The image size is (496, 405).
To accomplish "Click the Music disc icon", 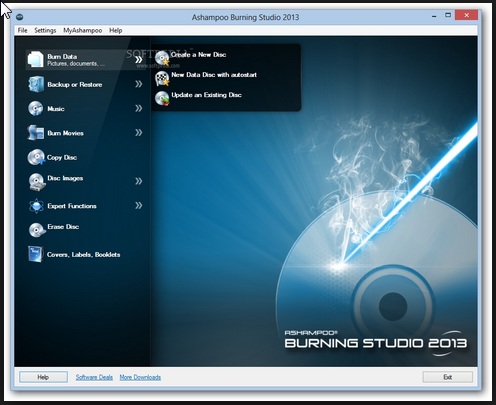I will [x=36, y=108].
